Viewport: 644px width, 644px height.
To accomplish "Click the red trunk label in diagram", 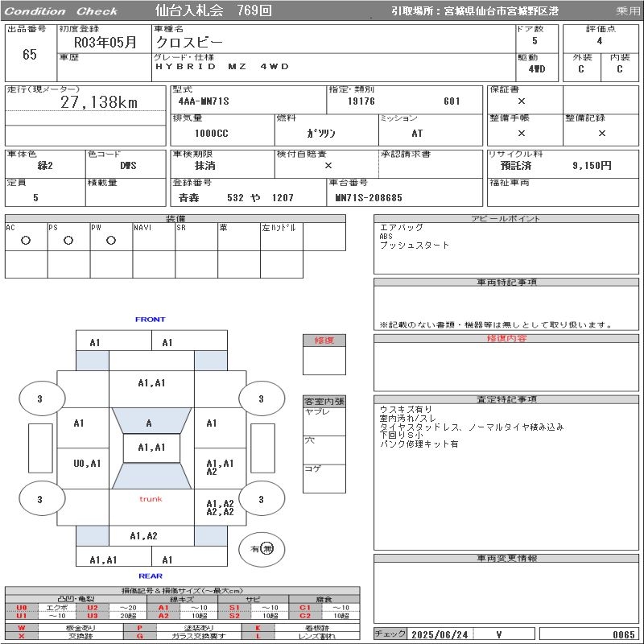I will coord(151,499).
